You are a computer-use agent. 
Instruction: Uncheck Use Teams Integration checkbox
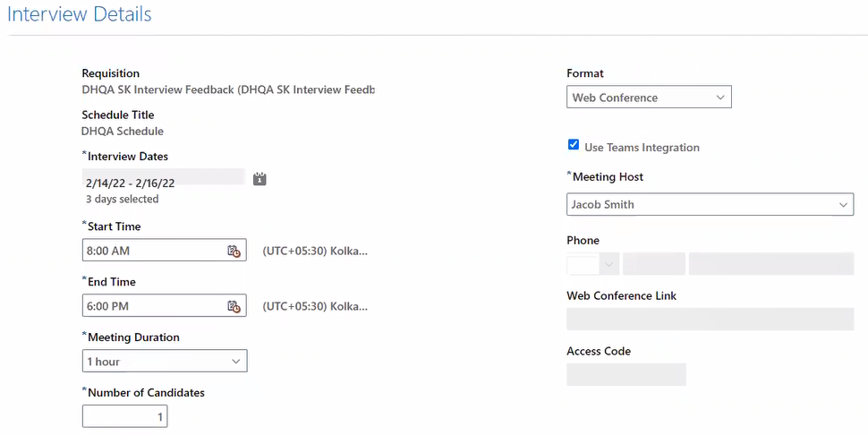tap(573, 145)
